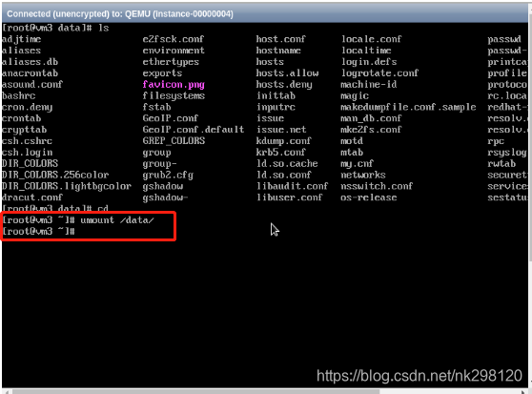This screenshot has width=532, height=394.
Task: Select asound.conf in the listing
Action: pos(32,84)
